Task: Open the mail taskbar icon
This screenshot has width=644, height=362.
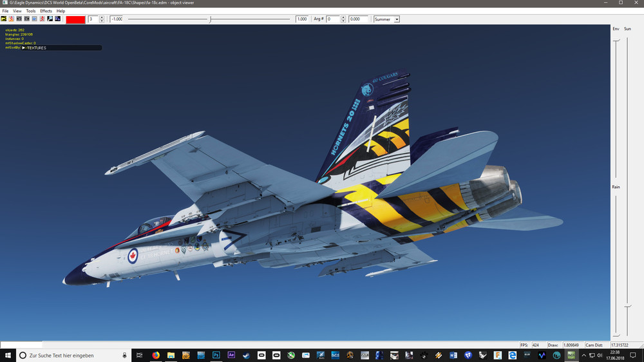Action: click(x=306, y=356)
